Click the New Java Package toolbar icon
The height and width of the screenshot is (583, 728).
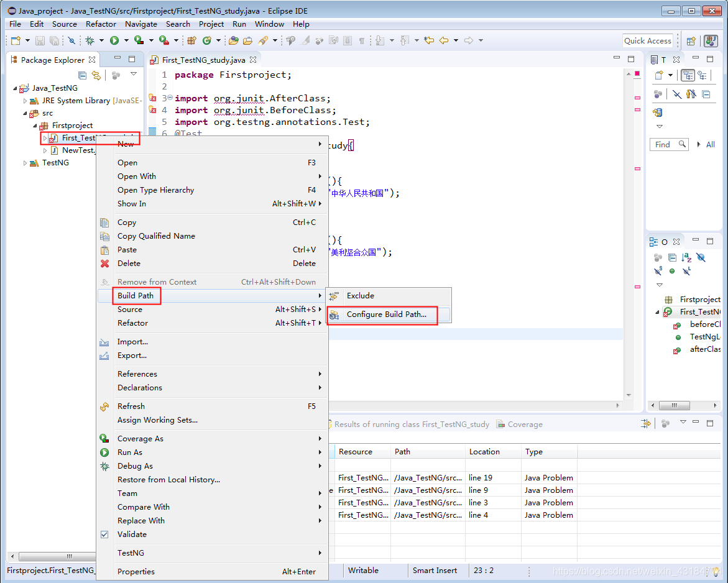(x=191, y=41)
